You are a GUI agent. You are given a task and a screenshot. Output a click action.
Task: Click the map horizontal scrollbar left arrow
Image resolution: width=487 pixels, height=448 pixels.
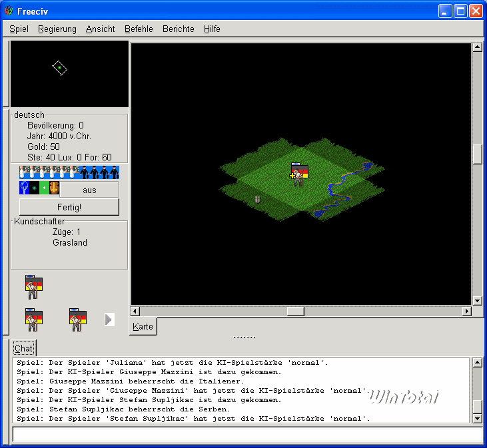(135, 311)
